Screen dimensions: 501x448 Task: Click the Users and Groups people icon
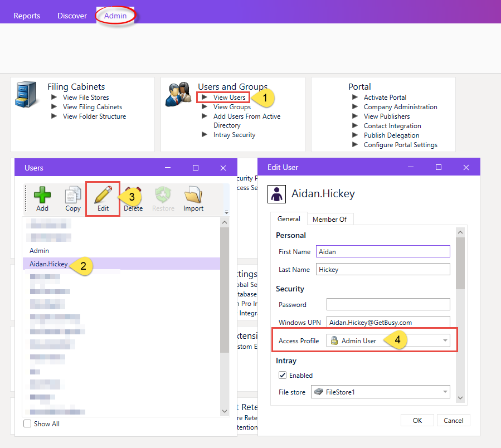[178, 94]
